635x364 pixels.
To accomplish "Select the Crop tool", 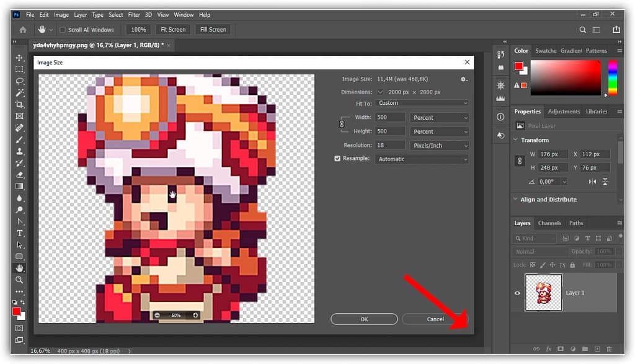I will tap(19, 104).
